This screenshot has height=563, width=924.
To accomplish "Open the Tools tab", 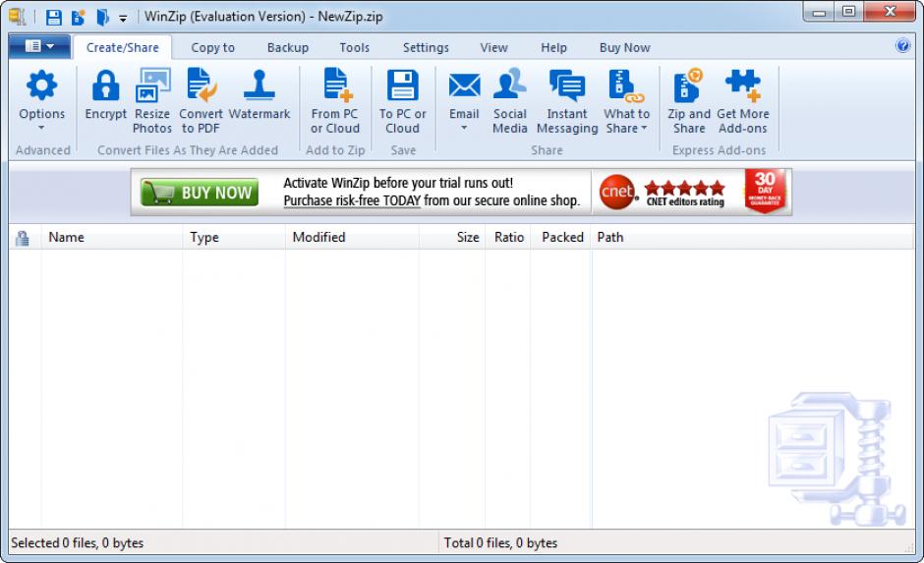I will (354, 48).
